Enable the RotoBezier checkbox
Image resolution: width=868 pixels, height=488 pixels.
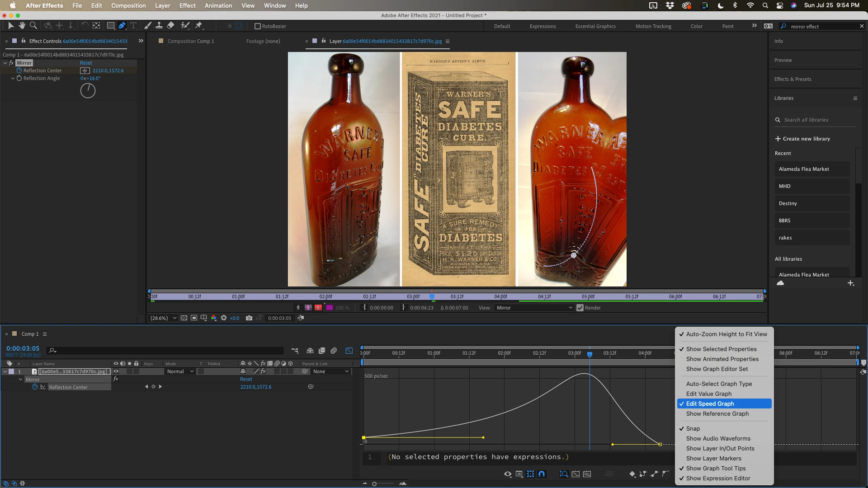click(x=258, y=26)
